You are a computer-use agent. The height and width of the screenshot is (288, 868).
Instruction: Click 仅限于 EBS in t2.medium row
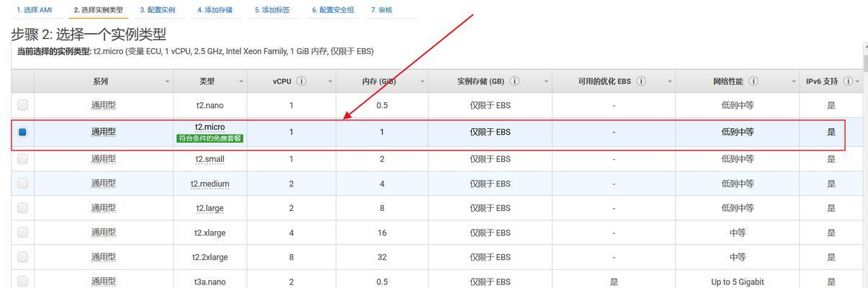[490, 184]
